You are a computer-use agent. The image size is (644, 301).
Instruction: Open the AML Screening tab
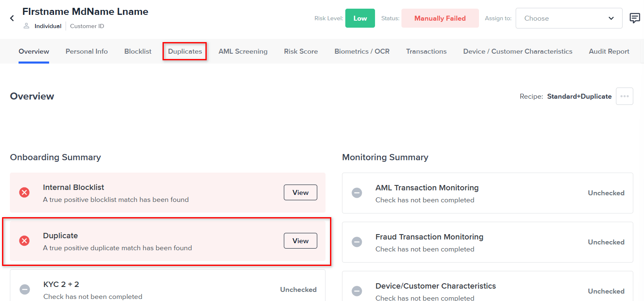[x=243, y=52]
